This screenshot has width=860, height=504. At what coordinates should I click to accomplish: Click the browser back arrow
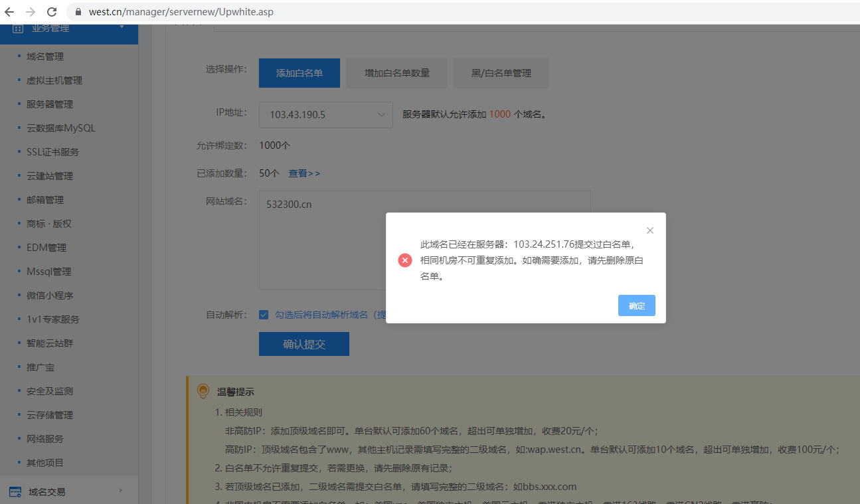(9, 12)
